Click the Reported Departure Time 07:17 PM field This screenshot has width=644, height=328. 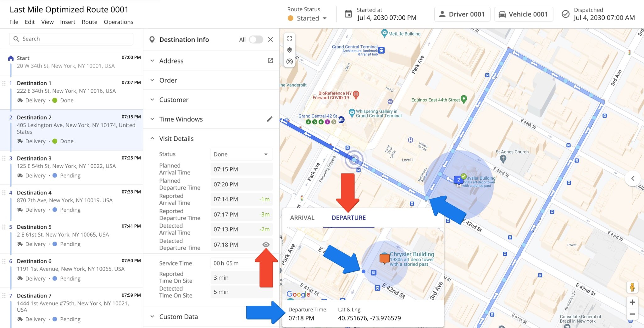click(241, 215)
